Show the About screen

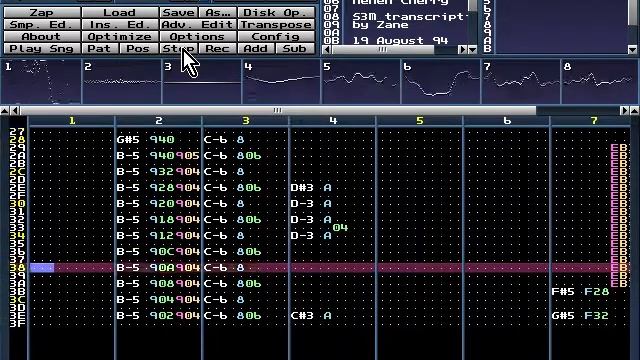pyautogui.click(x=42, y=36)
